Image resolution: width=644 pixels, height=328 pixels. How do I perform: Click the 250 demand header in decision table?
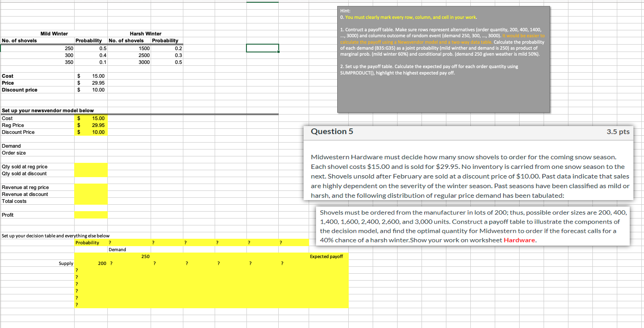pyautogui.click(x=145, y=256)
